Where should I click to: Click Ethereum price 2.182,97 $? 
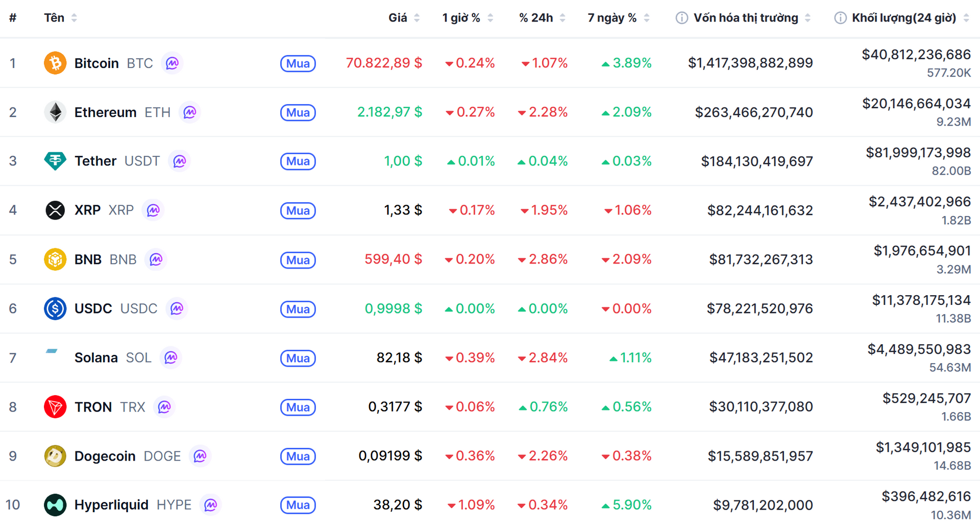(x=389, y=112)
